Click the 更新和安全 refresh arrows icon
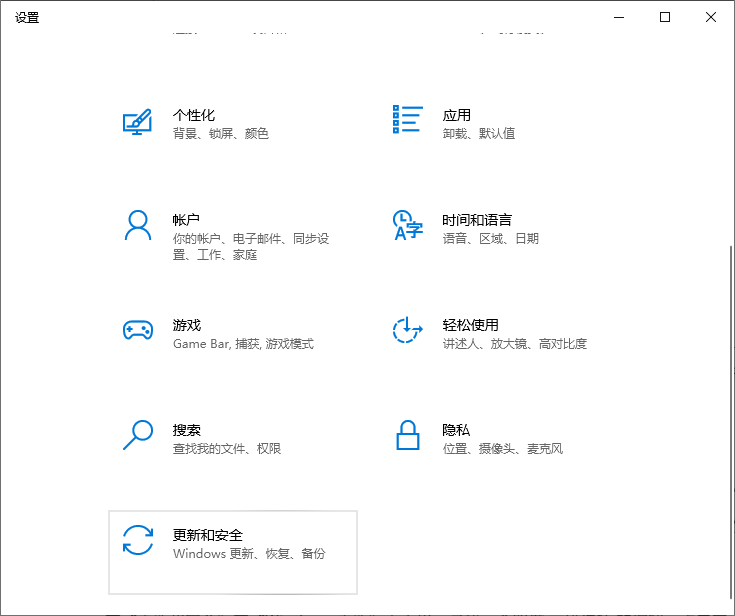Screen dimensions: 735x616 click(x=138, y=540)
